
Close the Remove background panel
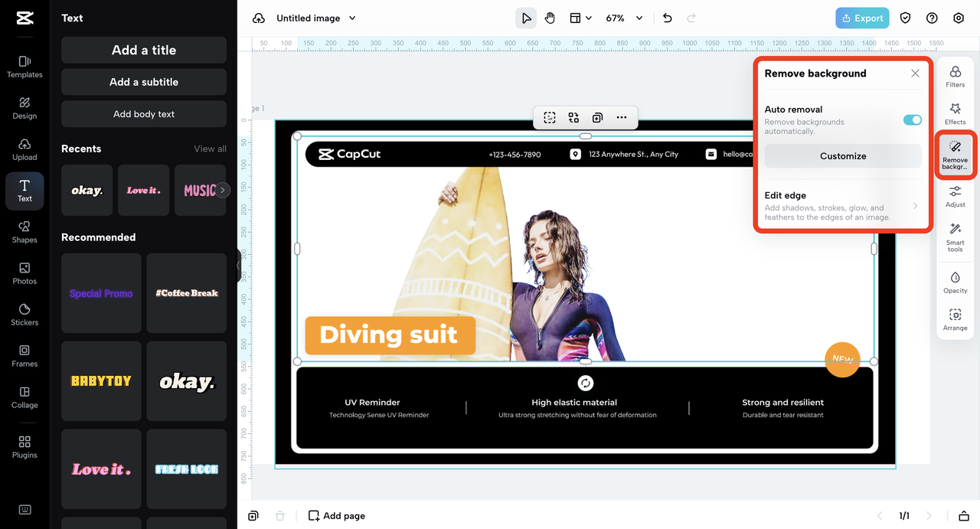(915, 73)
